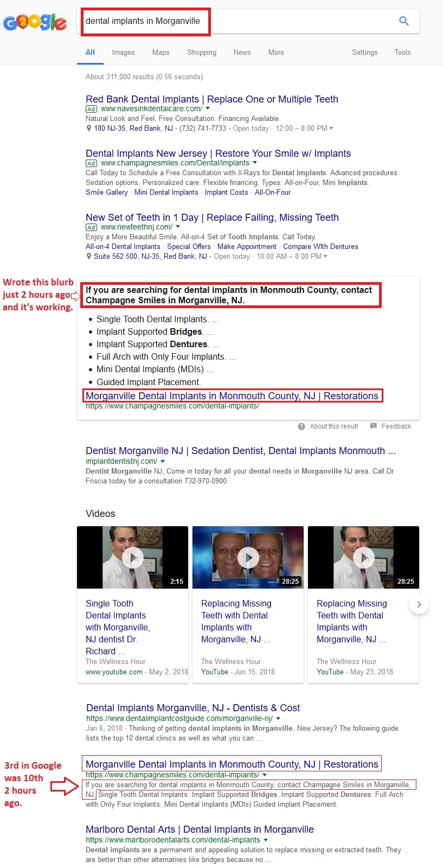
Task: Open dropdown arrow beside marlborodentalarts.com URL
Action: tap(266, 840)
